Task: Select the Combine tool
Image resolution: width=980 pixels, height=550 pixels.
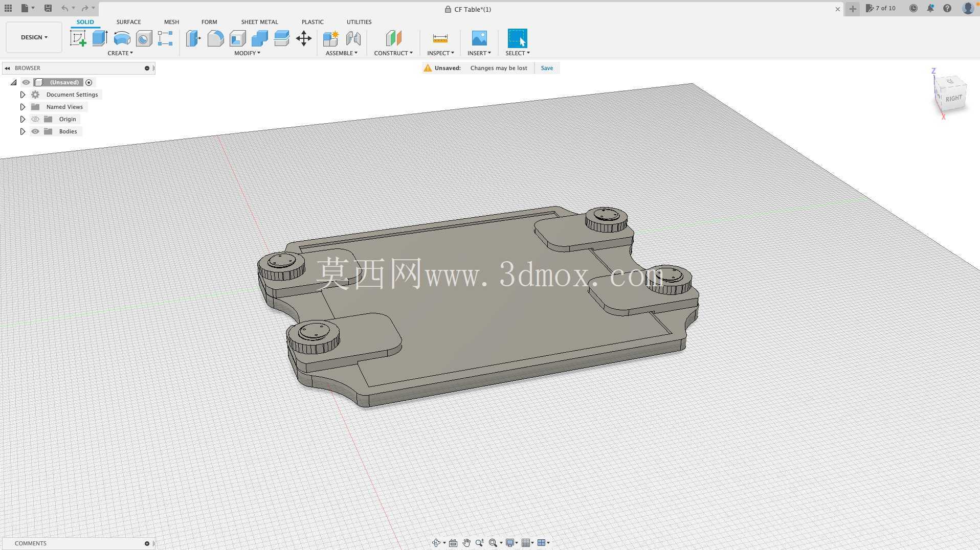Action: pyautogui.click(x=259, y=38)
